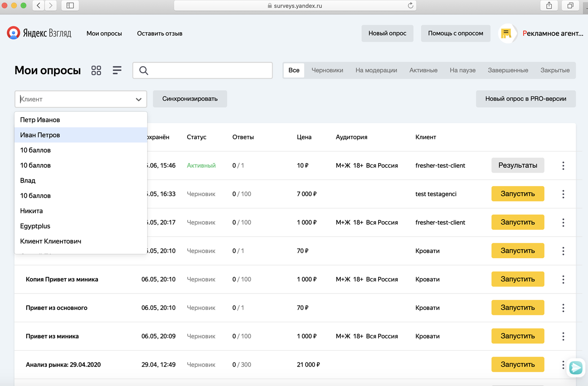Click the Цена column header
This screenshot has width=588, height=386.
click(304, 137)
